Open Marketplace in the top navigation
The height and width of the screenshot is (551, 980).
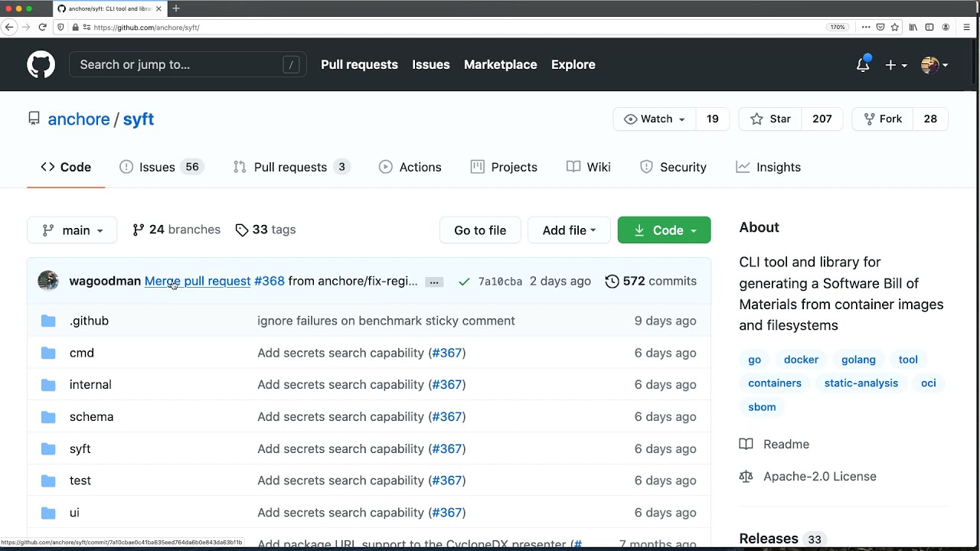click(x=500, y=65)
